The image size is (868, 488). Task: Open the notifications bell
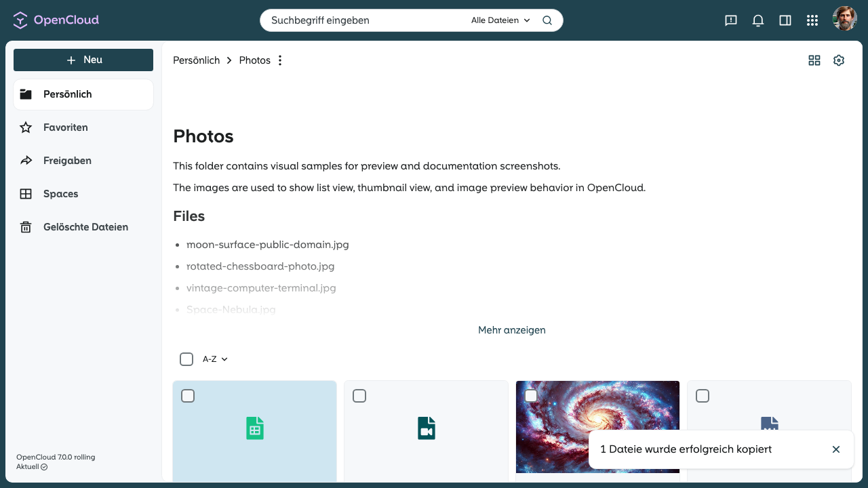click(758, 20)
